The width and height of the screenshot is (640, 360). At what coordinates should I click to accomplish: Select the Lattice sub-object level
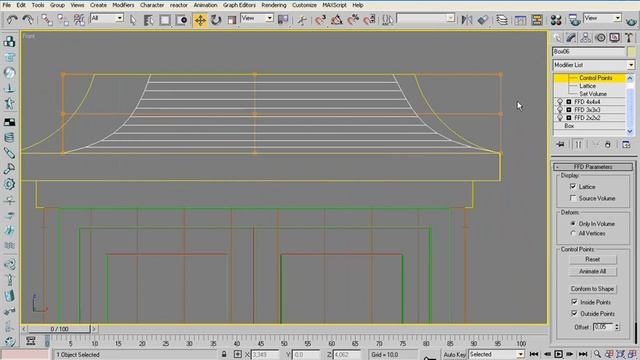click(x=587, y=86)
